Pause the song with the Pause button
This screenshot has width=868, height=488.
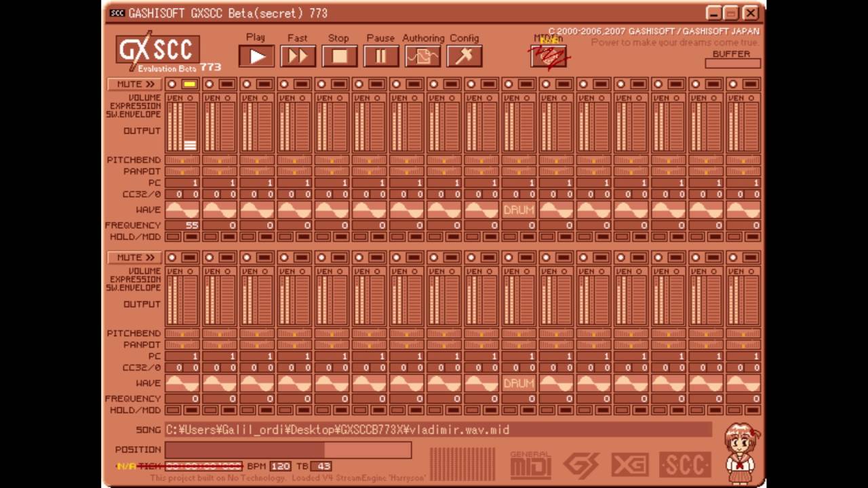[x=380, y=56]
